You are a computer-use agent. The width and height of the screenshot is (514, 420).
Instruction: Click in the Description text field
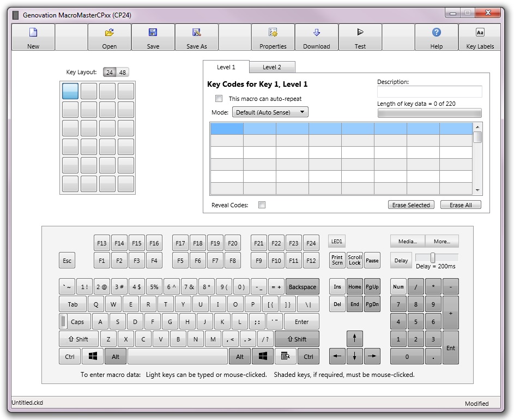(x=430, y=92)
